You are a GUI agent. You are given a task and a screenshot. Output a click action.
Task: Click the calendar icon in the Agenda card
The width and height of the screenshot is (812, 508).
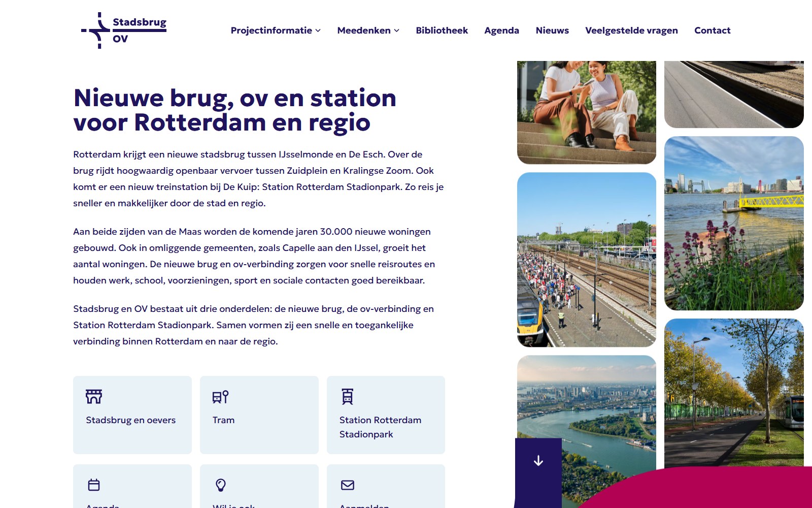(x=94, y=485)
